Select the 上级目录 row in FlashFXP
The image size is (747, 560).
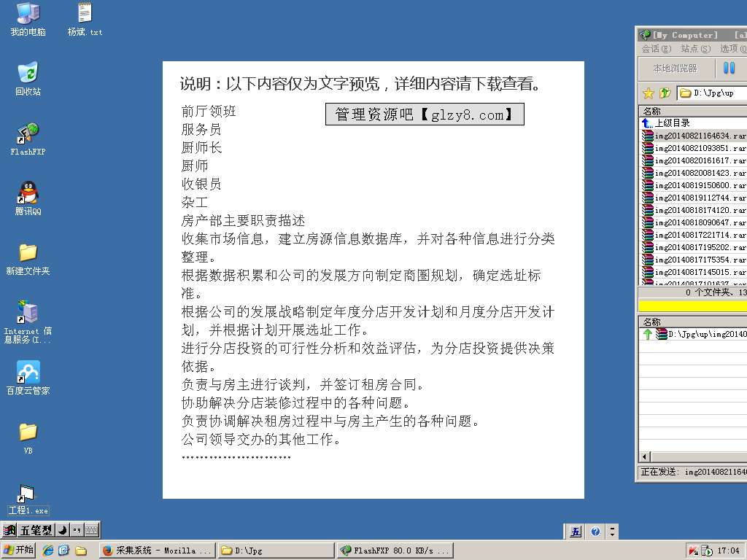pos(693,122)
